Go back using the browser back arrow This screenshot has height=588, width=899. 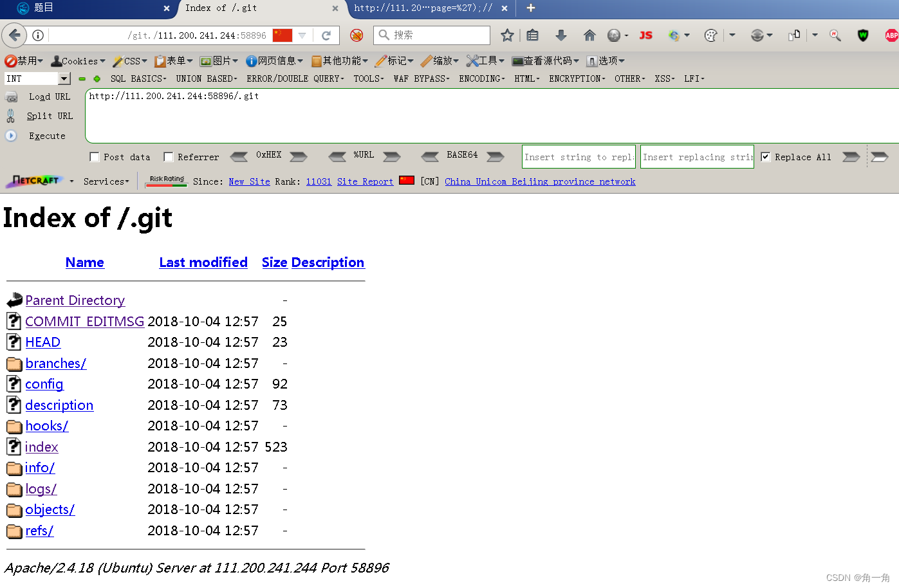(x=14, y=35)
